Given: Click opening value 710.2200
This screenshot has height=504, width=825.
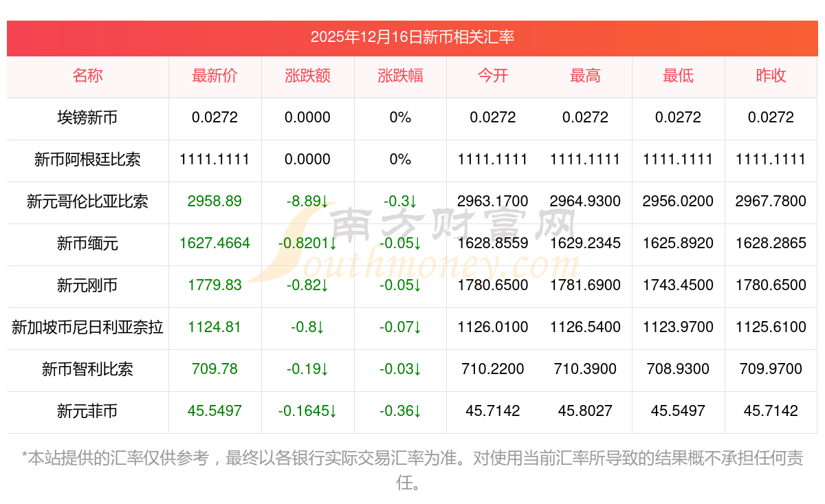Looking at the screenshot, I should click(x=493, y=369).
